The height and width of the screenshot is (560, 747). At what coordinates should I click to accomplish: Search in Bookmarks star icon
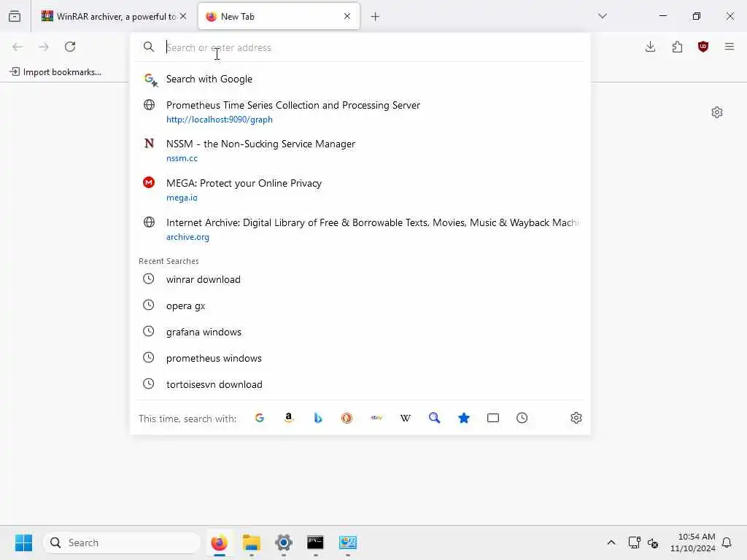463,418
